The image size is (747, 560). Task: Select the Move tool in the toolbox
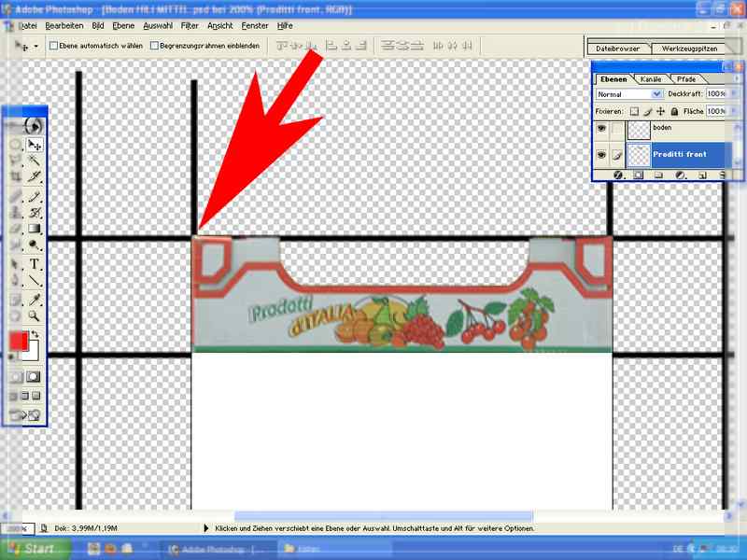[34, 145]
